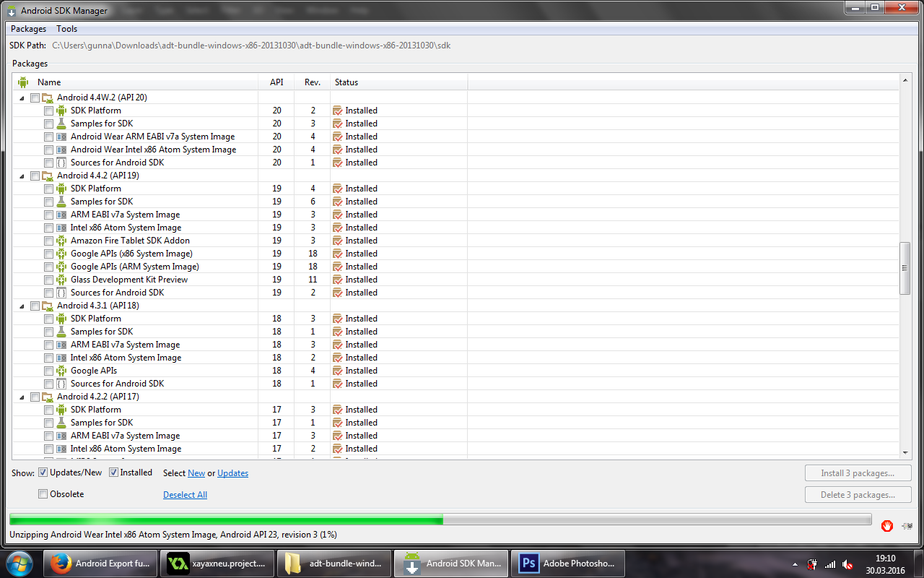924x578 pixels.
Task: Open the Tools menu
Action: 66,29
